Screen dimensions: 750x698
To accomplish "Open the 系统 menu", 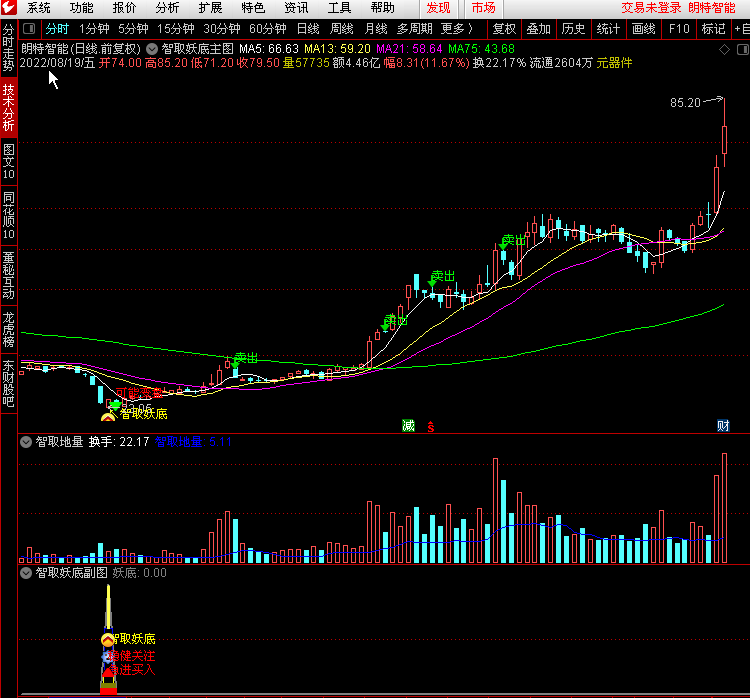I will (x=38, y=8).
